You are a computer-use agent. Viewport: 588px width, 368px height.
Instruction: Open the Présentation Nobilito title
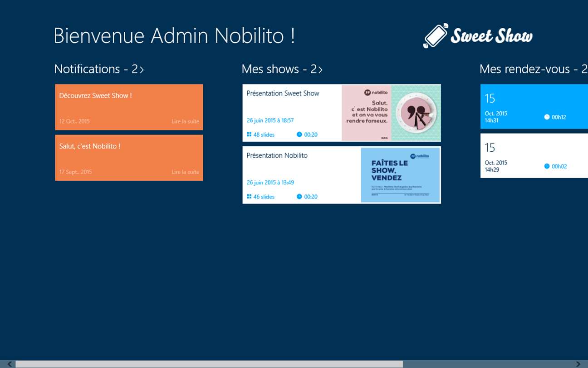tap(277, 155)
